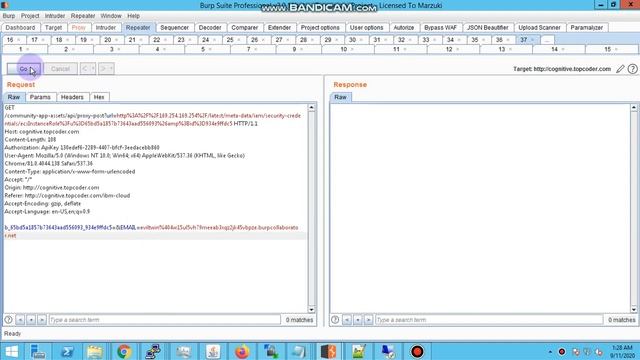Screen dimensions: 640x360
Task: Click the response pane scroll-up arrow
Action: pos(634,108)
